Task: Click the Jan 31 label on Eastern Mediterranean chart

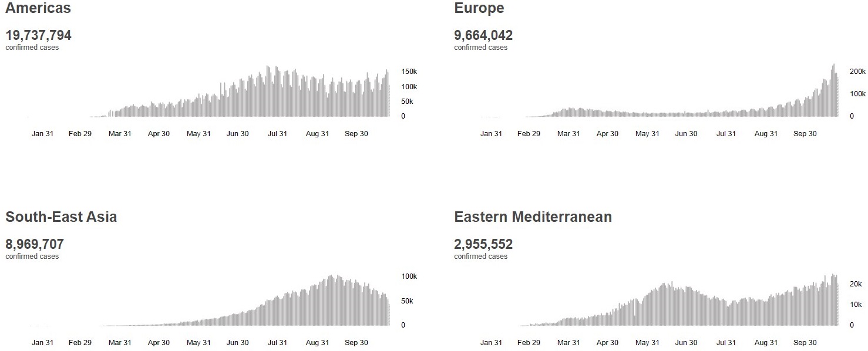Action: point(491,343)
